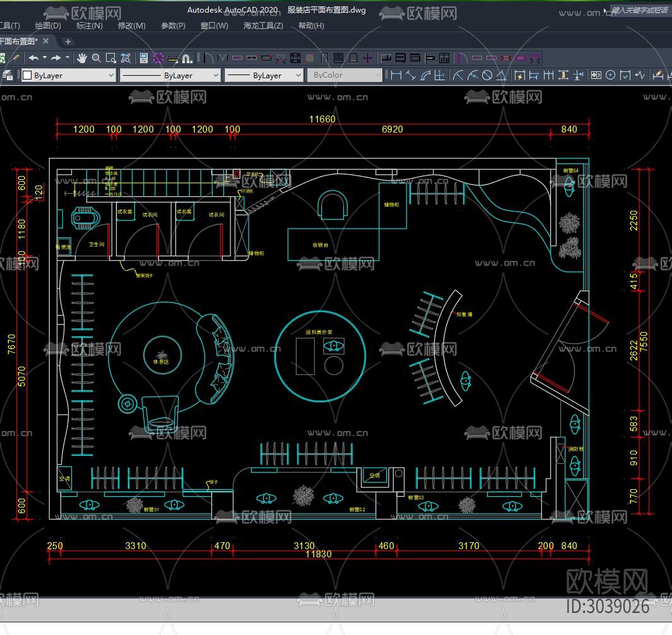Image resolution: width=672 pixels, height=635 pixels.
Task: Open the redo history dropdown arrow
Action: 68,57
